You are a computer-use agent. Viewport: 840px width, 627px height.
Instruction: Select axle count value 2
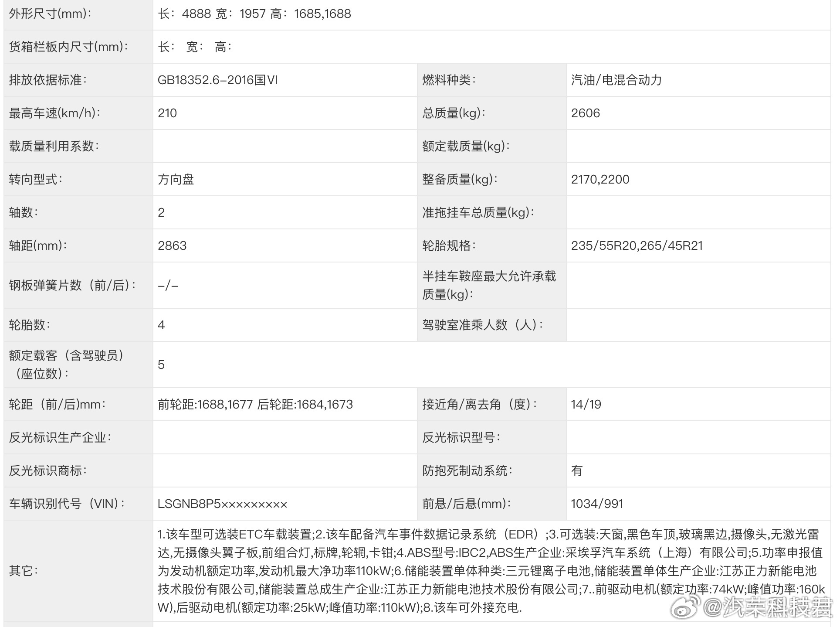[161, 213]
